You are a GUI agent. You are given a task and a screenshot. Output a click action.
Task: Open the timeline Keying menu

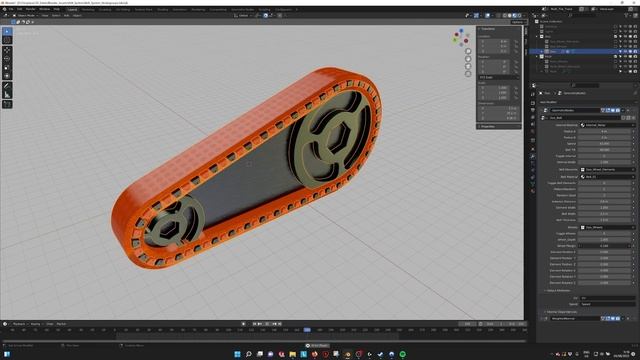click(36, 324)
